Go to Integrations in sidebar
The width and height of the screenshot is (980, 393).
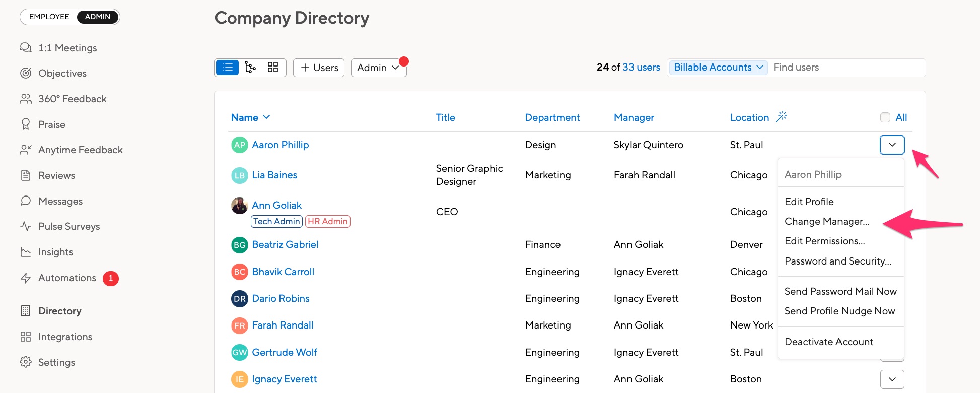point(65,337)
